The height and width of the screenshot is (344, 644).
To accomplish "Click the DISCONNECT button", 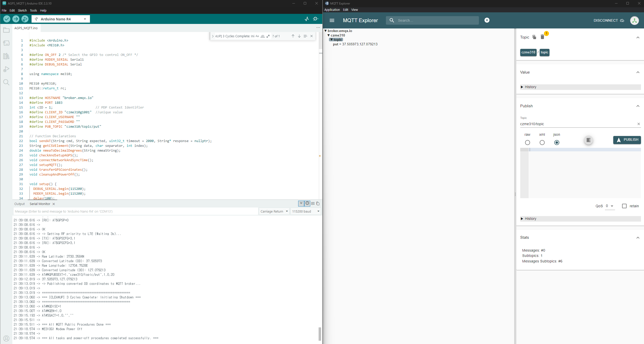I will tap(608, 20).
